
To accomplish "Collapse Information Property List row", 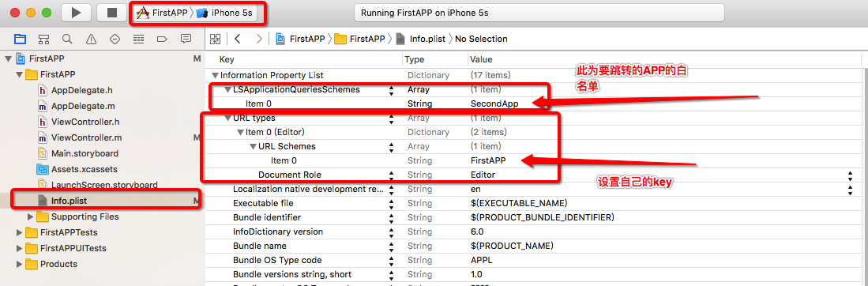I will click(215, 75).
